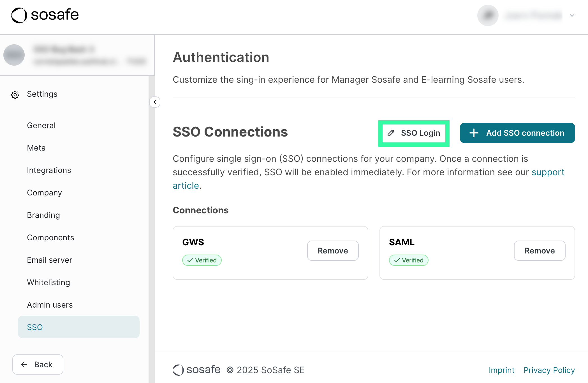The height and width of the screenshot is (383, 588).
Task: Go to Branding settings
Action: pos(43,215)
